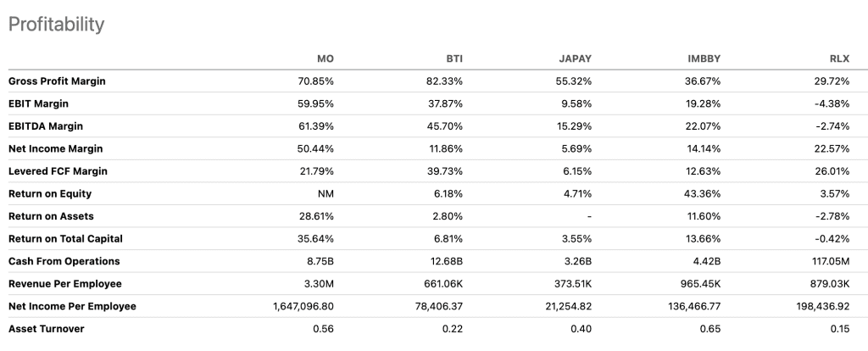The width and height of the screenshot is (868, 351).
Task: Click the IMBBY ticker header
Action: tap(704, 58)
